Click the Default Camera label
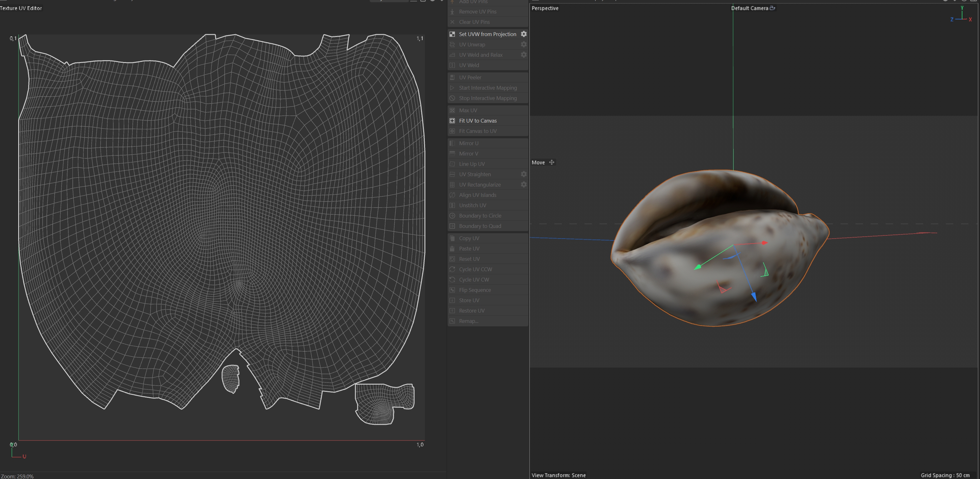 [x=749, y=8]
